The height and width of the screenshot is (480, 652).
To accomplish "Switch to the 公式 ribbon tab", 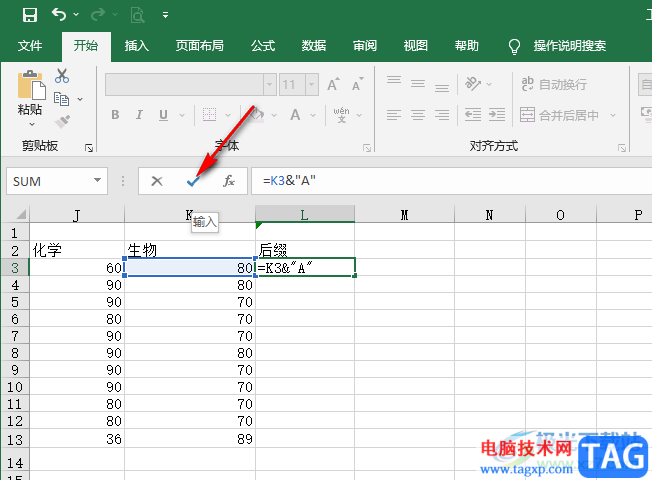I will click(263, 45).
